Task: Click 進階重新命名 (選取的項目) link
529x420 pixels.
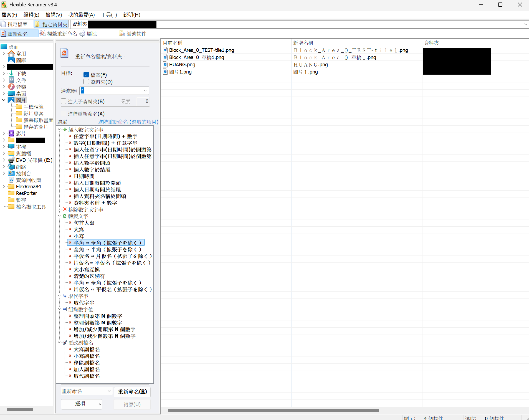Action: tap(128, 122)
